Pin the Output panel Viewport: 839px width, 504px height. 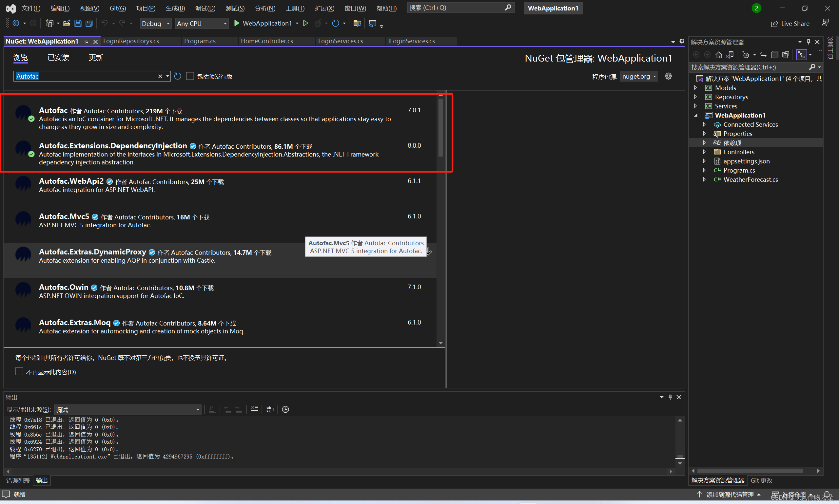coord(670,397)
